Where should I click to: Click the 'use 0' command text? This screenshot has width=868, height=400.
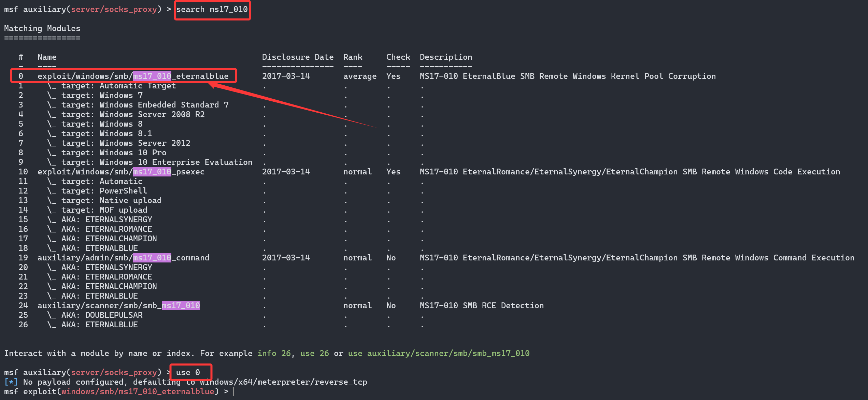point(188,372)
